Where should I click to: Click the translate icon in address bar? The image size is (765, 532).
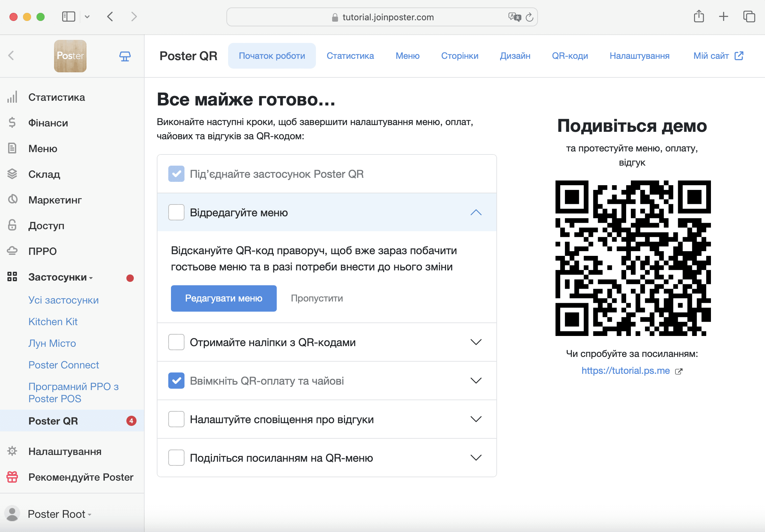(515, 17)
